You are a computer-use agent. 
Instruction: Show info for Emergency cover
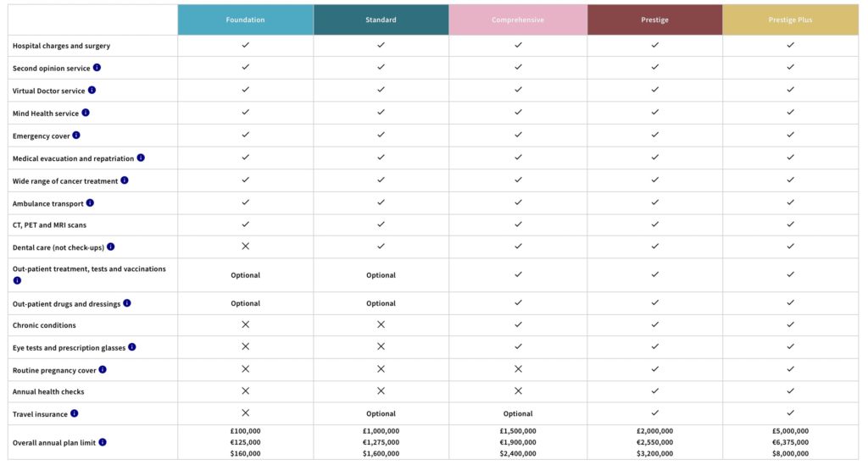coord(76,135)
